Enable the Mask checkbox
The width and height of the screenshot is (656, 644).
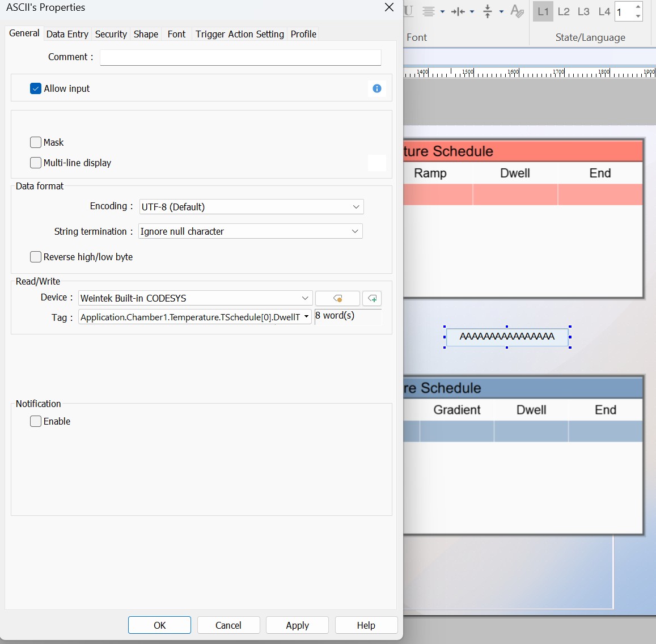[36, 142]
